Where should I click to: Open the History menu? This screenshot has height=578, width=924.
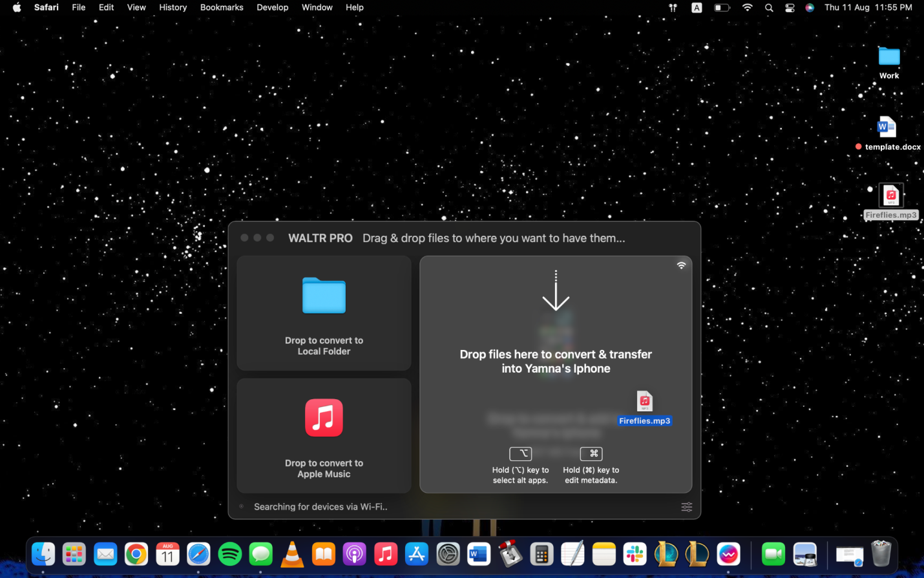click(x=173, y=8)
